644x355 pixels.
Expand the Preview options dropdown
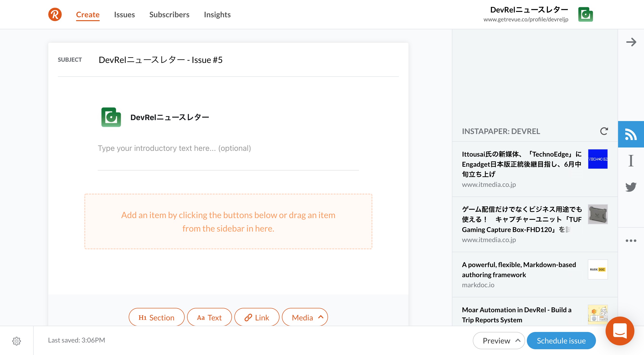click(x=518, y=341)
